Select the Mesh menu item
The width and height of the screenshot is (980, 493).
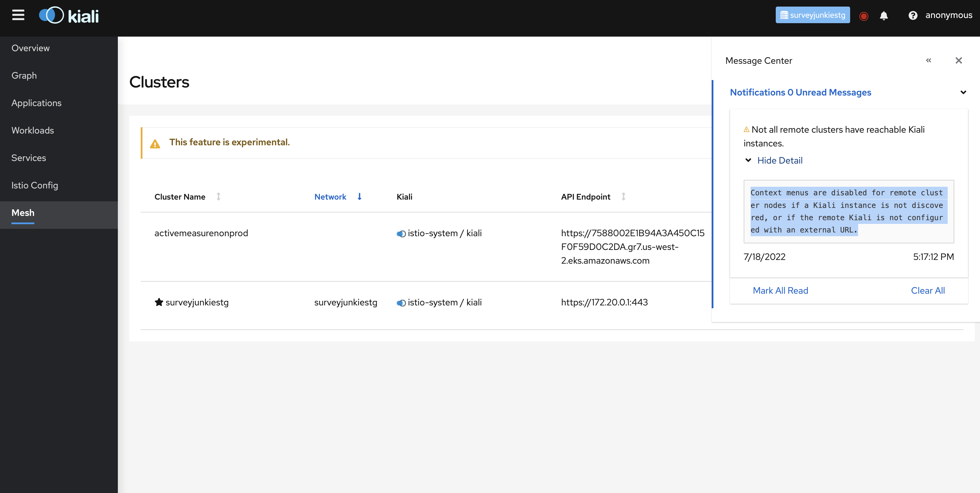(x=59, y=214)
